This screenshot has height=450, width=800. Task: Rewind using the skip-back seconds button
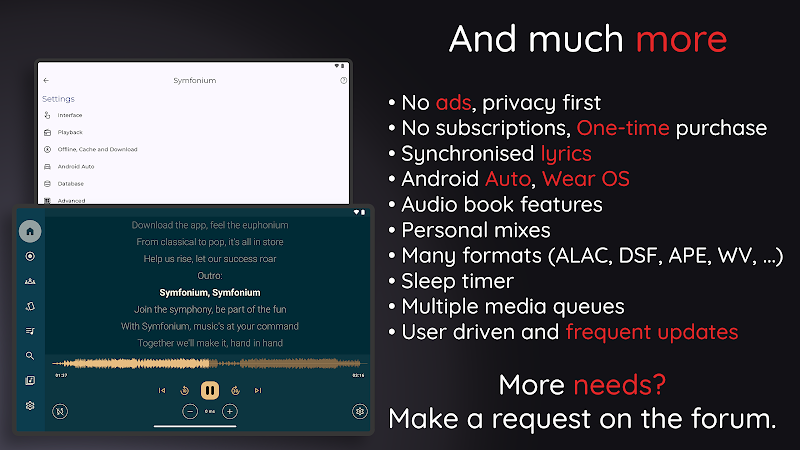(185, 390)
